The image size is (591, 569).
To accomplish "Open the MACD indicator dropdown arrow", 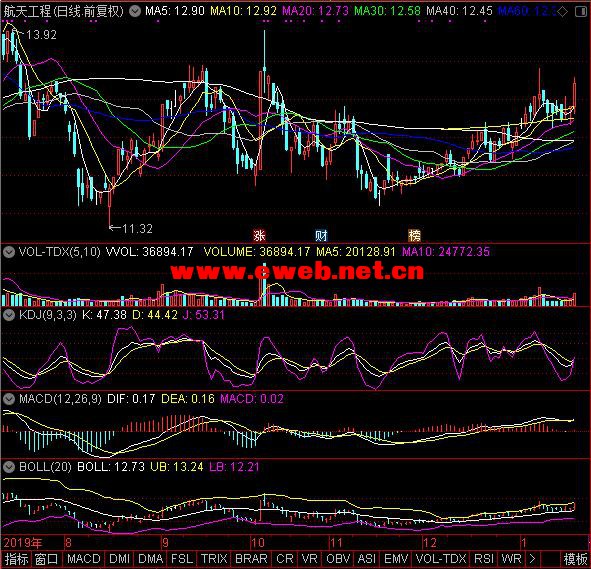I will point(9,399).
